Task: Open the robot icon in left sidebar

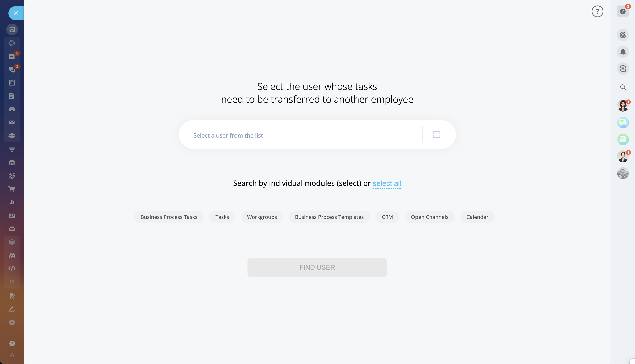Action: [x=12, y=228]
